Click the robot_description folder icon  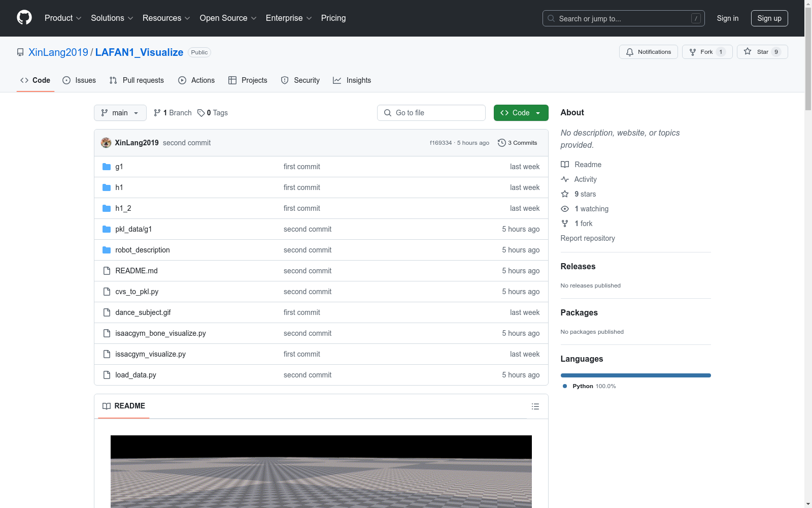[x=107, y=250]
